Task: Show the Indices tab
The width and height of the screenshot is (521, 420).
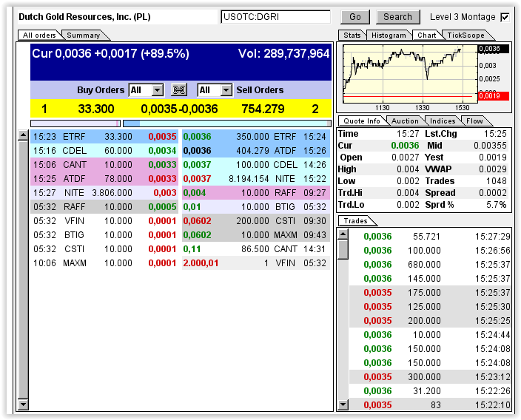Action: [443, 121]
